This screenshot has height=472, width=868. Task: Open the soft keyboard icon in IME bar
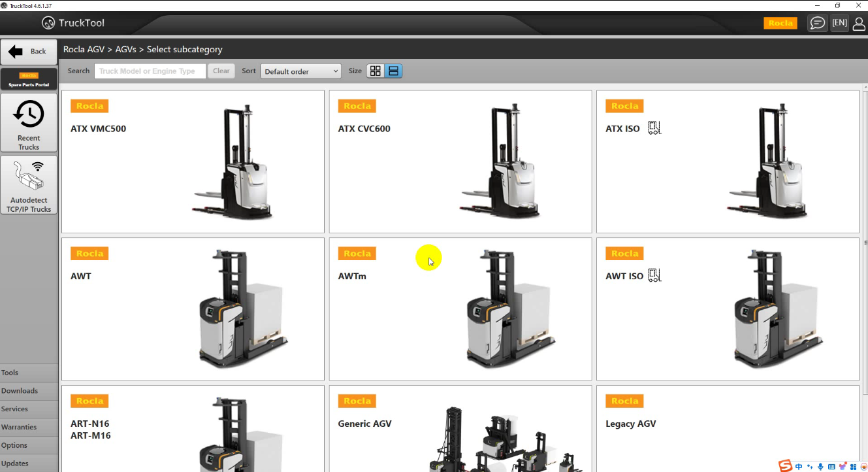tap(831, 467)
